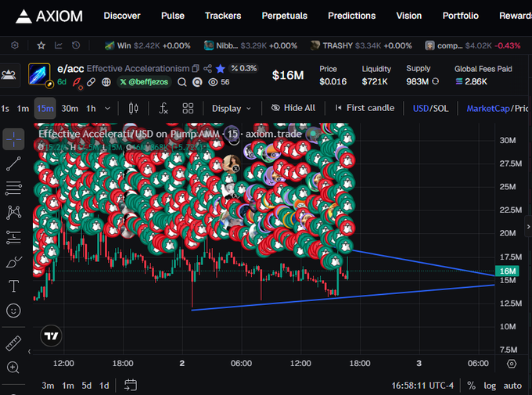Refresh supply with circular arrow icon

tap(435, 81)
